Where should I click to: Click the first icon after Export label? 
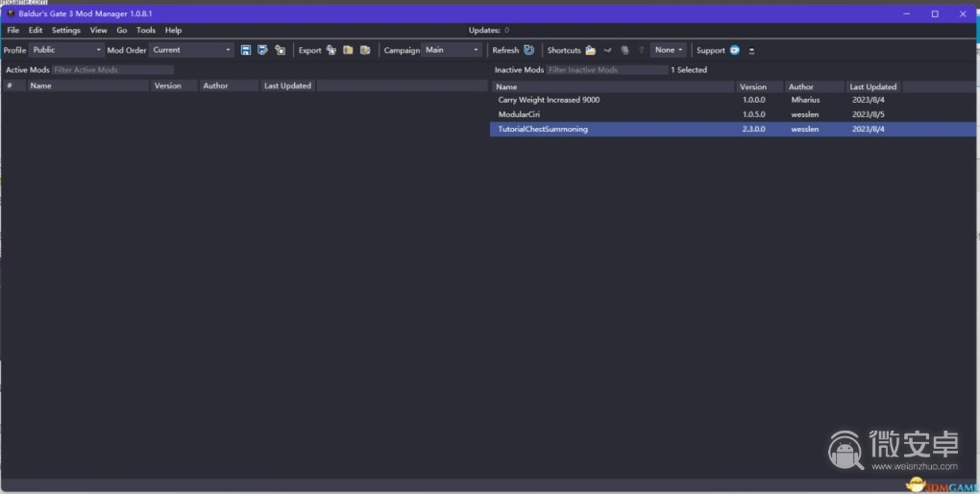[x=331, y=50]
